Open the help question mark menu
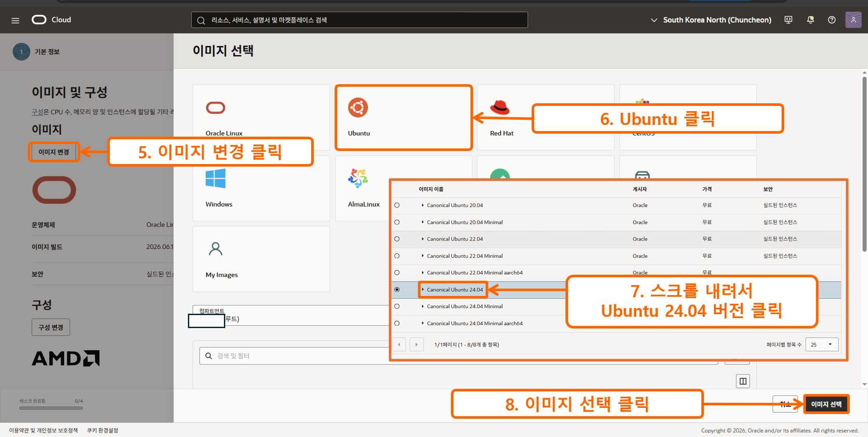 click(832, 20)
